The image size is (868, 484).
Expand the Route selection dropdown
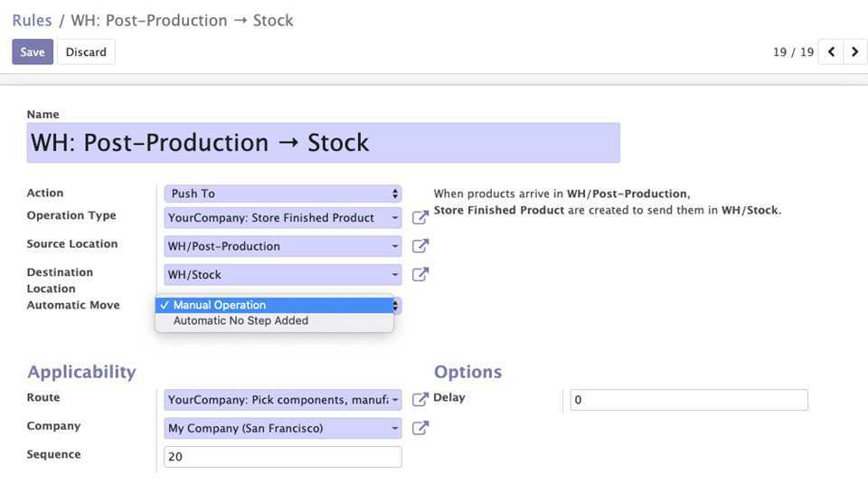coord(283,399)
